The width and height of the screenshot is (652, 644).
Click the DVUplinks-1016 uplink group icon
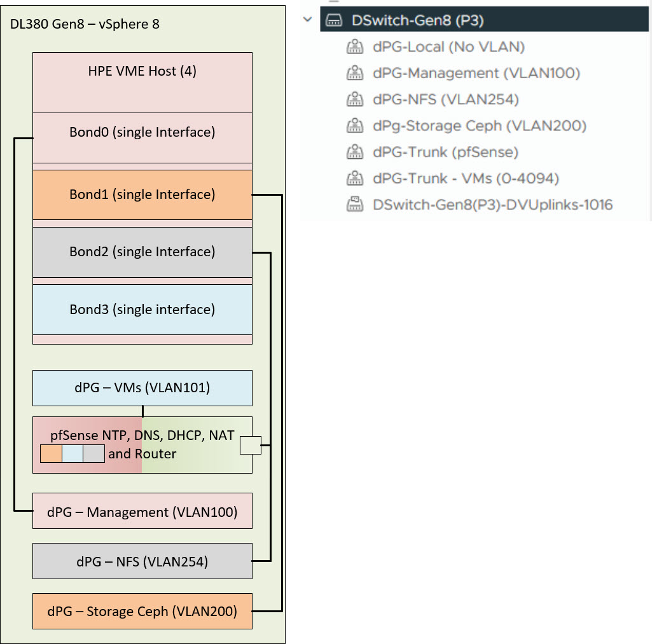point(354,205)
